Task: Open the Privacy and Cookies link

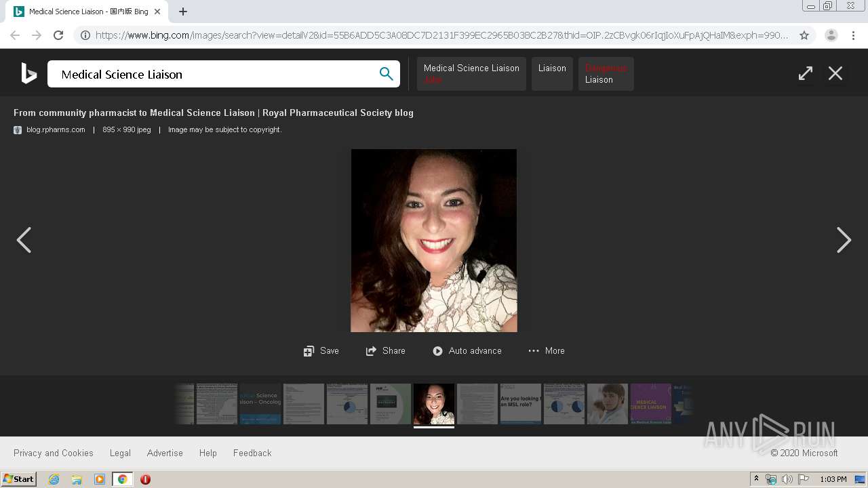Action: [x=54, y=453]
